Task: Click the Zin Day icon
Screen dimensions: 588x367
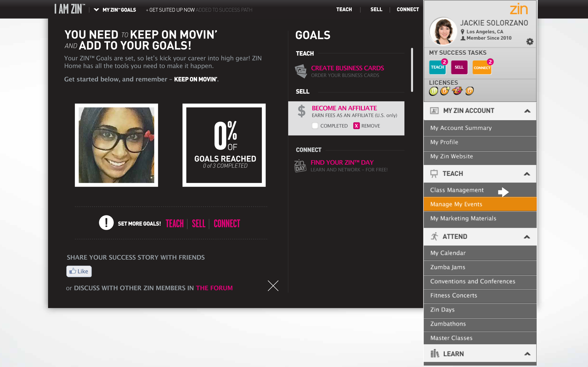Action: tap(300, 166)
